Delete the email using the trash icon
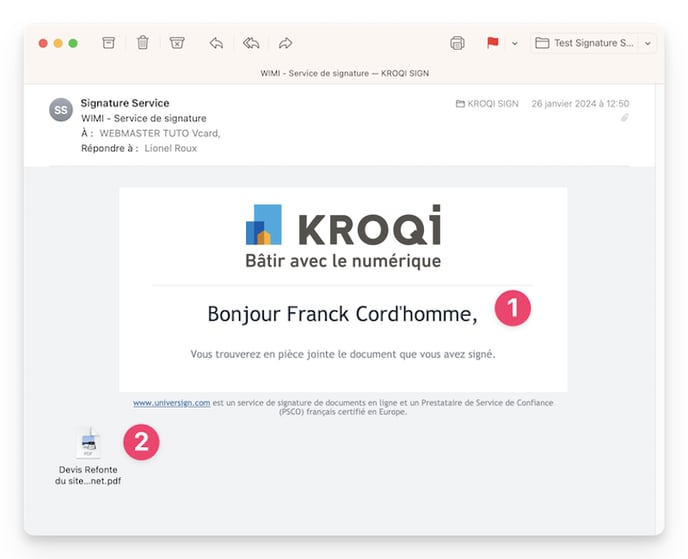This screenshot has height=559, width=688. pyautogui.click(x=143, y=43)
